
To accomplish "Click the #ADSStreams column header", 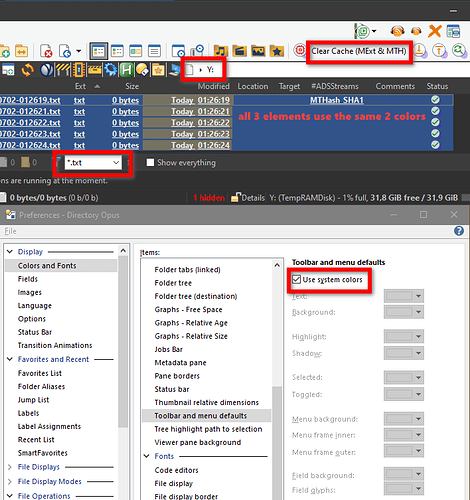I will tap(335, 86).
